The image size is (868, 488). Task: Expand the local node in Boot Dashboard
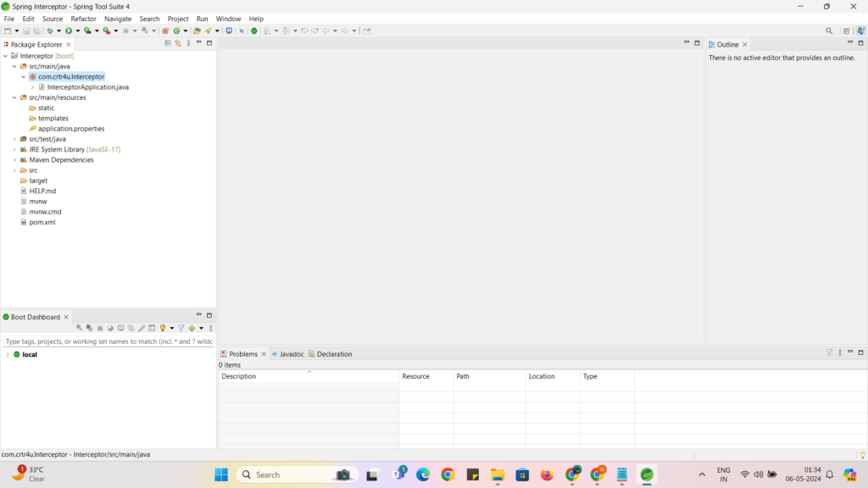[7, 355]
